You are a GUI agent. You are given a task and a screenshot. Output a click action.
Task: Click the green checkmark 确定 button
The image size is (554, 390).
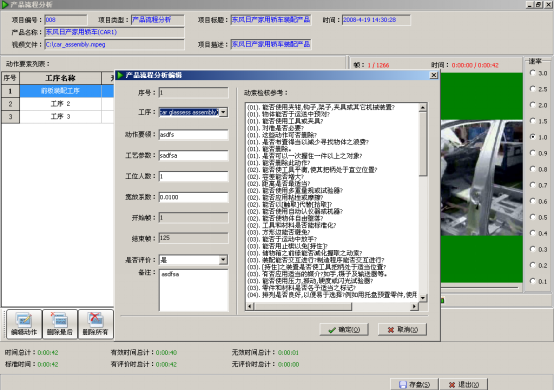click(344, 330)
